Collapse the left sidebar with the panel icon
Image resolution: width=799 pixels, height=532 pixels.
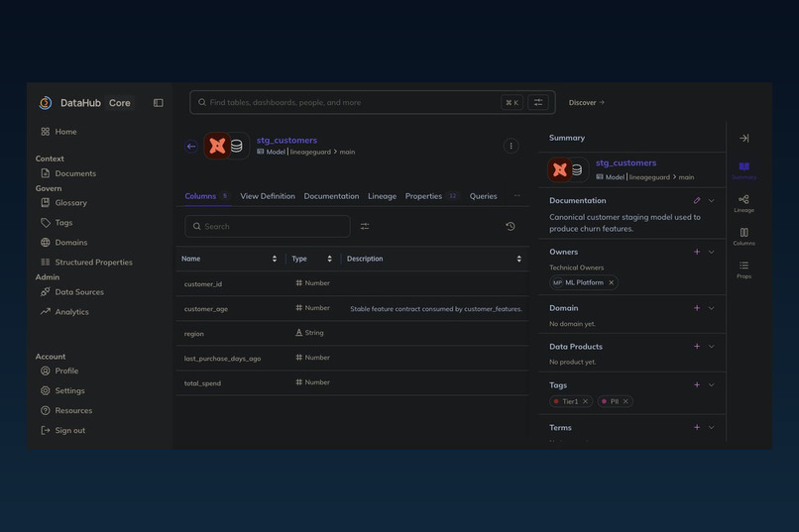(159, 103)
